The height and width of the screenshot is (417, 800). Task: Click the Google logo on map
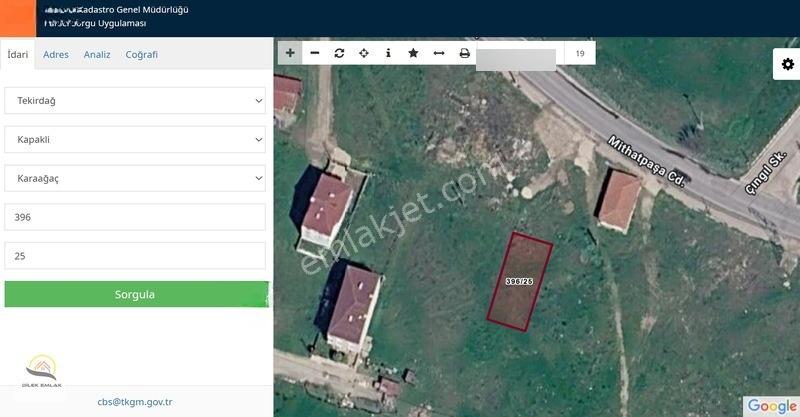point(771,406)
